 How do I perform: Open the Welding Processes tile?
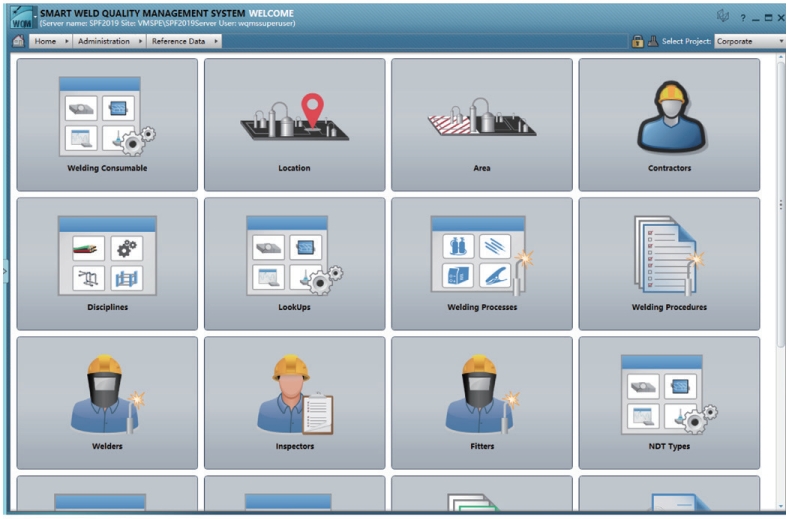click(x=482, y=264)
